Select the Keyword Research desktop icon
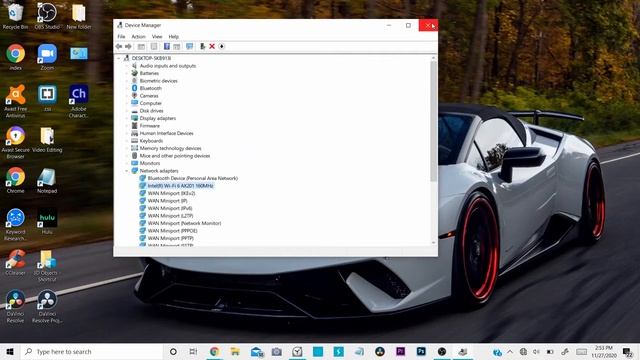The height and width of the screenshot is (360, 640). [16, 224]
